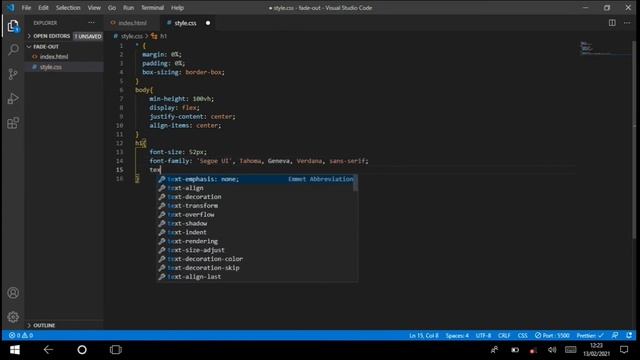Open the View menu
Viewport: 640px width, 360px height.
94,8
